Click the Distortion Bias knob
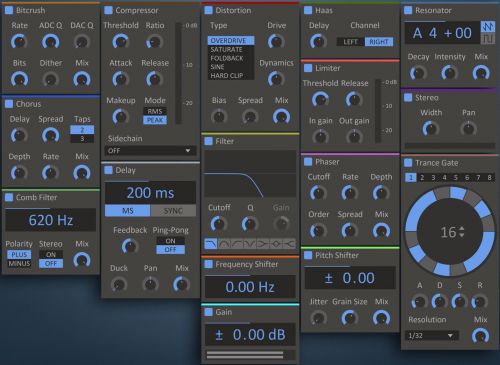500x365 pixels. point(219,117)
